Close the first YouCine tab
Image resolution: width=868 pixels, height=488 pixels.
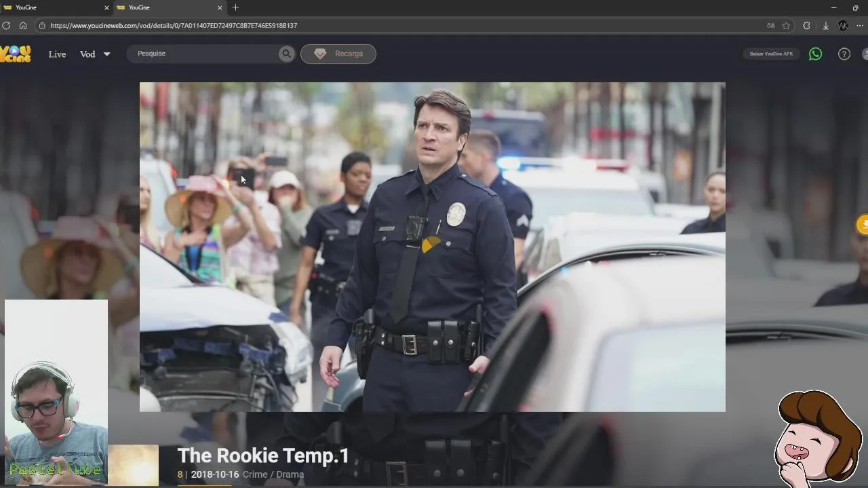(106, 7)
